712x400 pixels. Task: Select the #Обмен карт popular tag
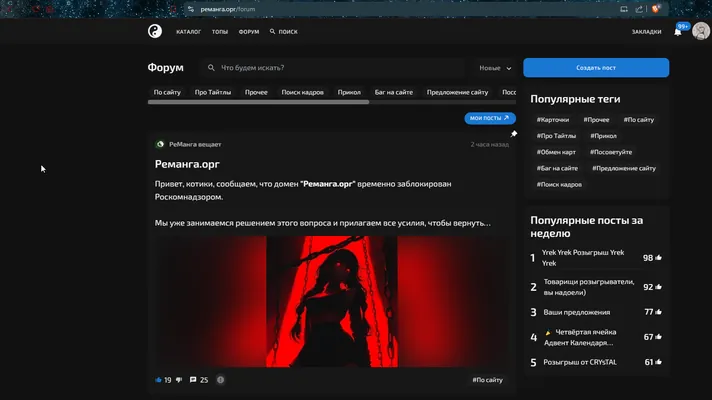click(x=556, y=152)
